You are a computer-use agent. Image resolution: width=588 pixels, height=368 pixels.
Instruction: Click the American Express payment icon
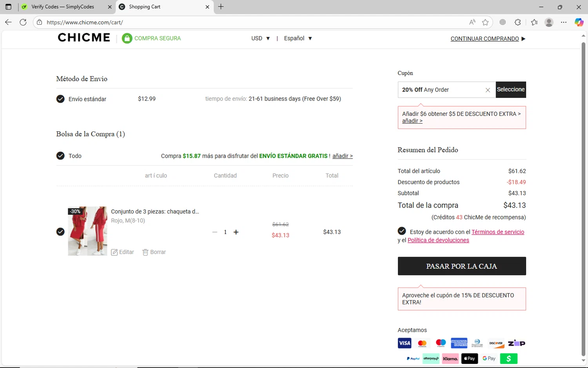coord(459,343)
